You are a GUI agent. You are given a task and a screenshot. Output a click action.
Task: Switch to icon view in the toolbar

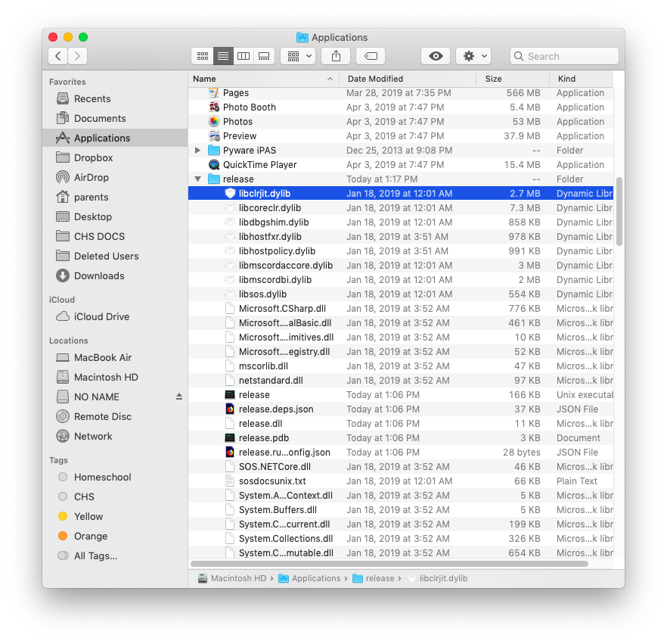pyautogui.click(x=202, y=55)
